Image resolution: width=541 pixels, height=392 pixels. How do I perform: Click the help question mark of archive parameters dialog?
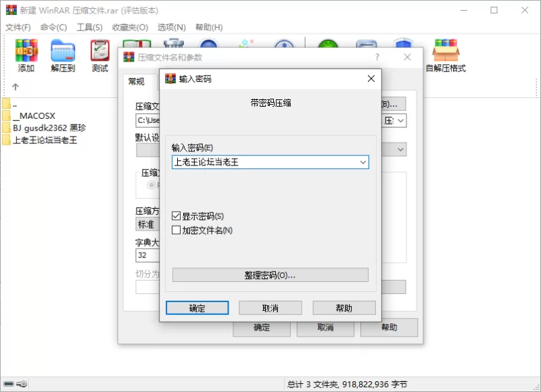pos(377,57)
